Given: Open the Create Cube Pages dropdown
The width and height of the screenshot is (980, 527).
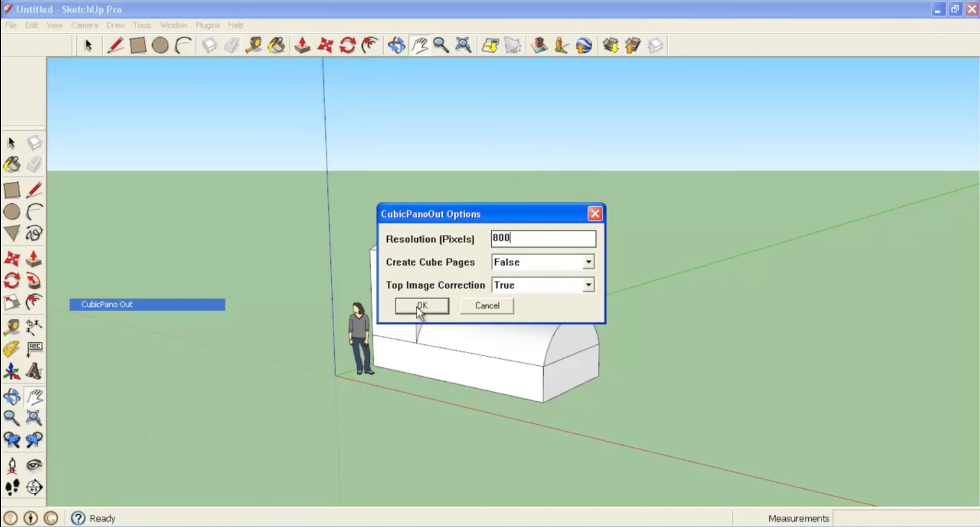Looking at the screenshot, I should [588, 262].
